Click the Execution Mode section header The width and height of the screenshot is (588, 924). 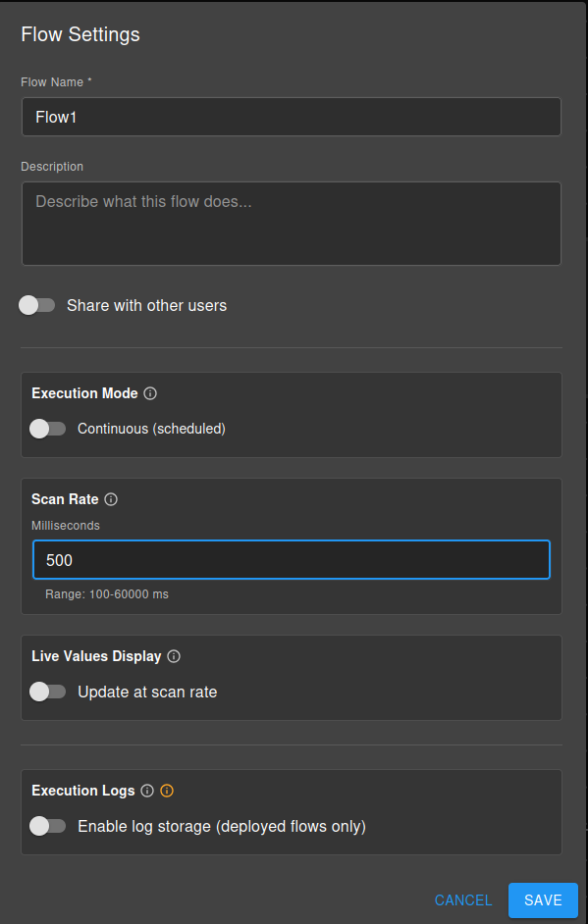(84, 393)
